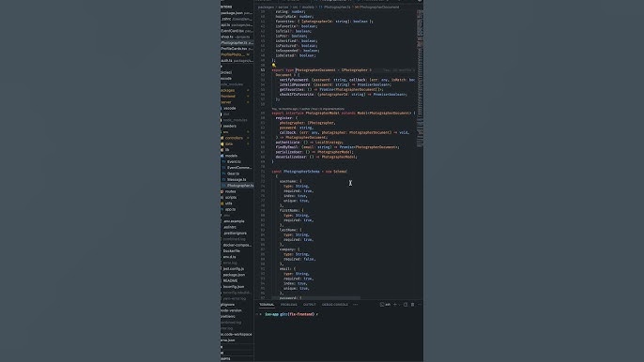Switch to the PROBLEMS panel tab

click(289, 305)
